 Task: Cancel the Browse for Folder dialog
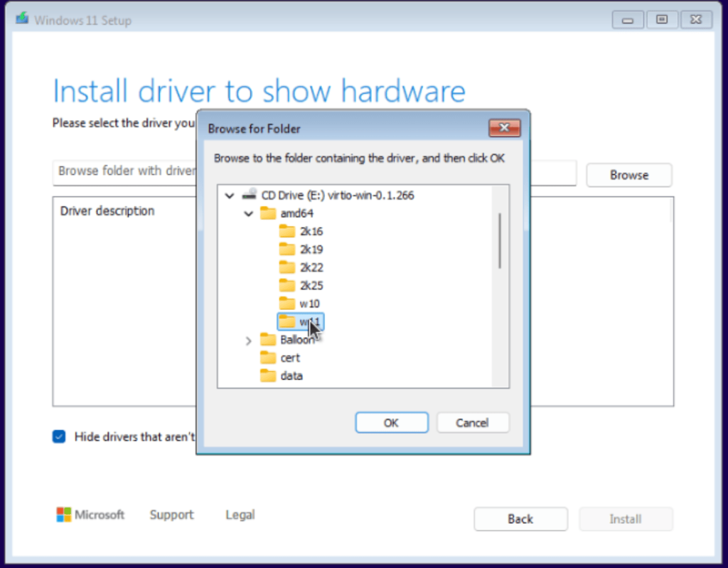tap(473, 423)
